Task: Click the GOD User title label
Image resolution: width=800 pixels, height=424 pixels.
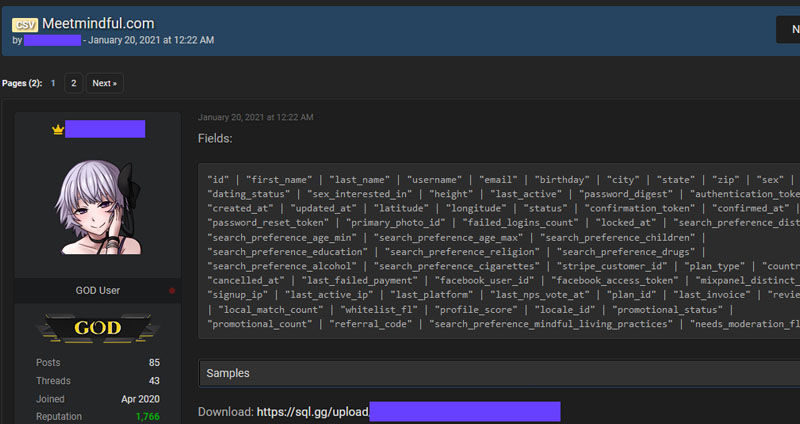Action: click(x=98, y=291)
